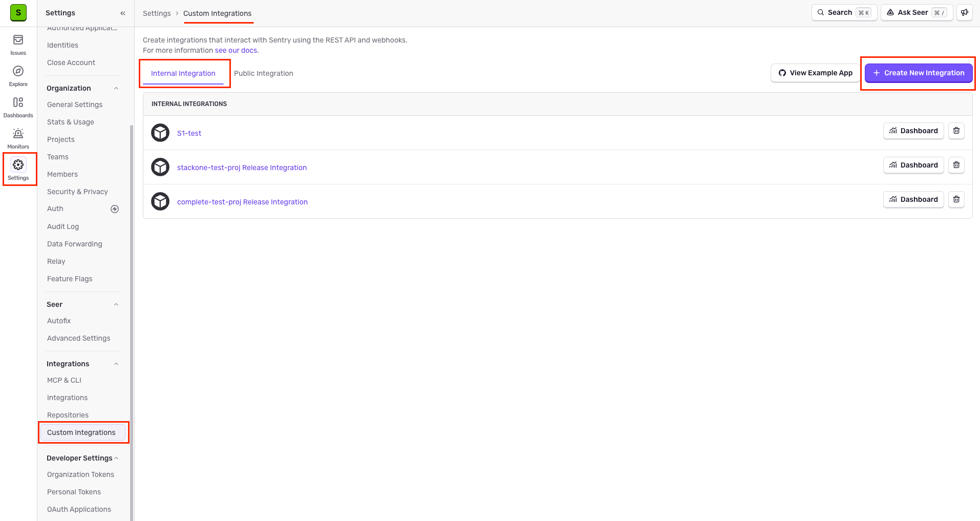980x521 pixels.
Task: Follow the 'see our docs' link
Action: point(236,50)
